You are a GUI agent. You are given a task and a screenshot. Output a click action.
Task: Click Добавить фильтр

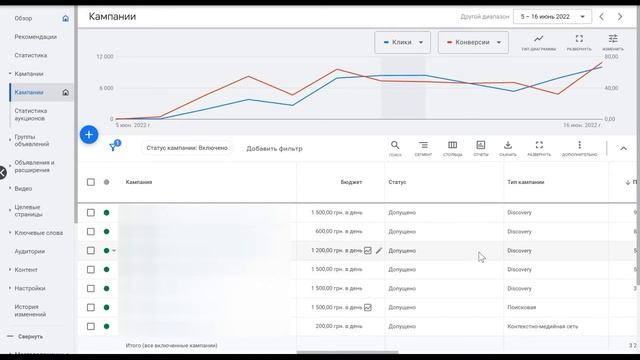pos(274,149)
